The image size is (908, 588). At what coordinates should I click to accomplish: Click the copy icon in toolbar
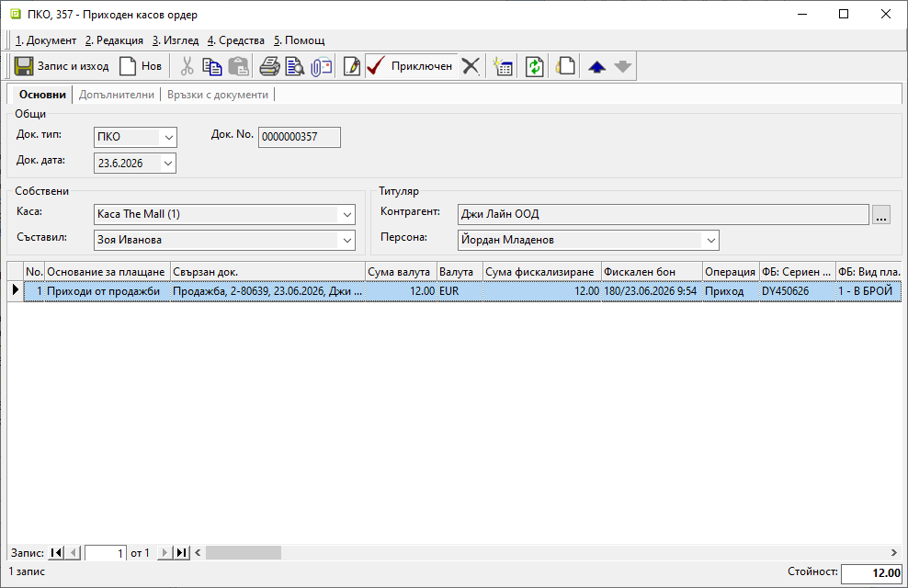[x=212, y=66]
